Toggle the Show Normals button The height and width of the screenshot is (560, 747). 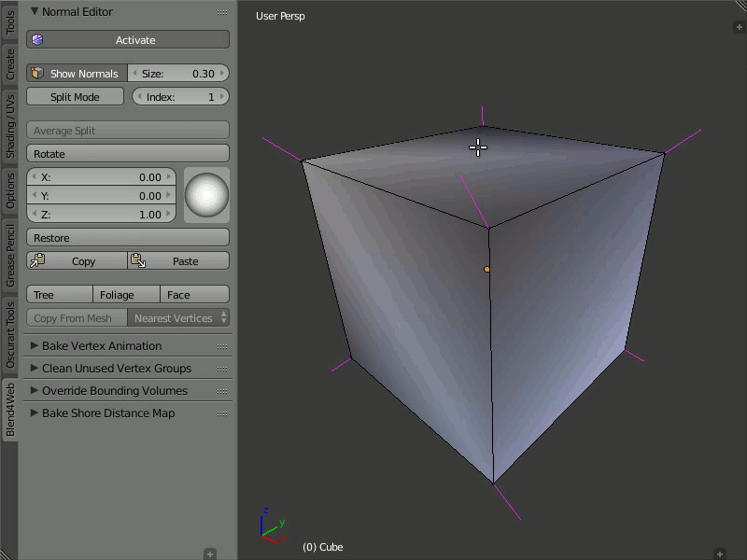pos(77,74)
